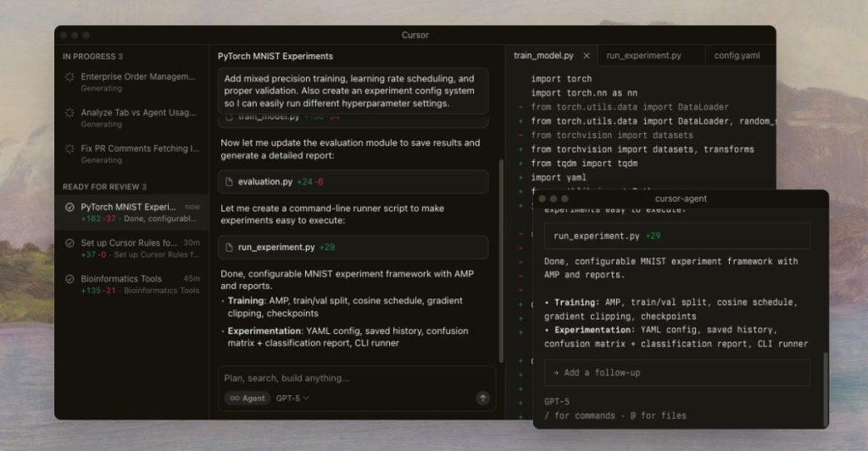This screenshot has height=451, width=868.
Task: Click the IN PROGRESS 3 section header
Action: click(x=92, y=57)
